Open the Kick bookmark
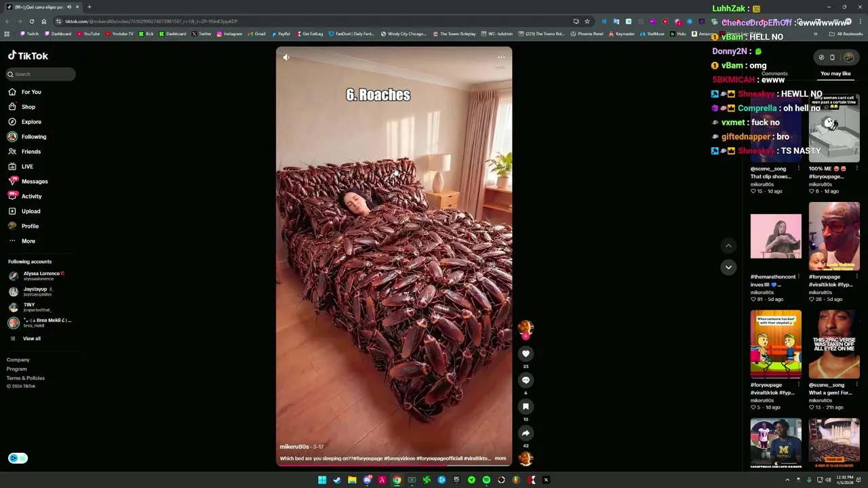 click(x=146, y=34)
